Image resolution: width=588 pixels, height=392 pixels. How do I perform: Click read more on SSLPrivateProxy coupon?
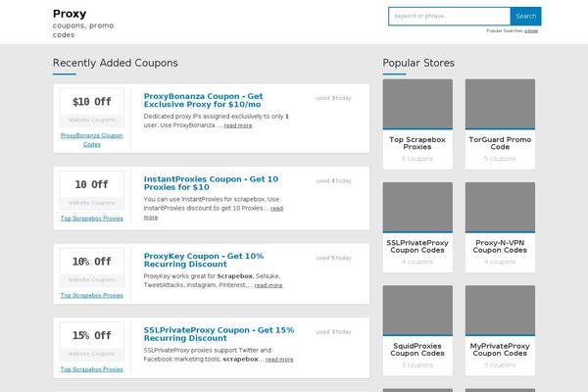[279, 360]
